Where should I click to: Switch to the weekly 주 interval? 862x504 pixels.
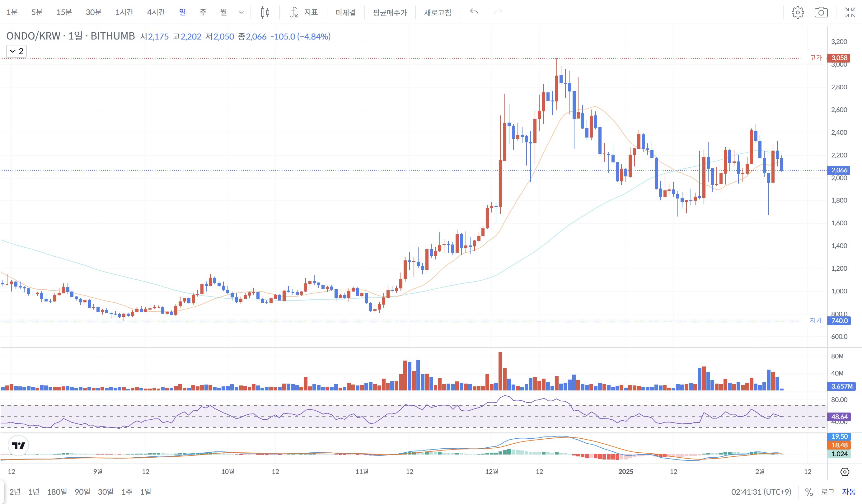tap(203, 12)
